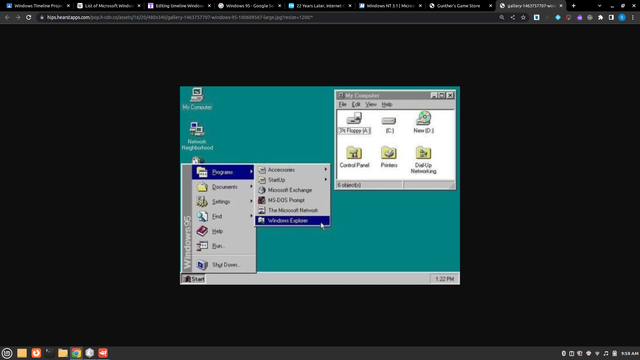This screenshot has width=640, height=360.
Task: Click the share page icon in address bar
Action: (x=513, y=18)
